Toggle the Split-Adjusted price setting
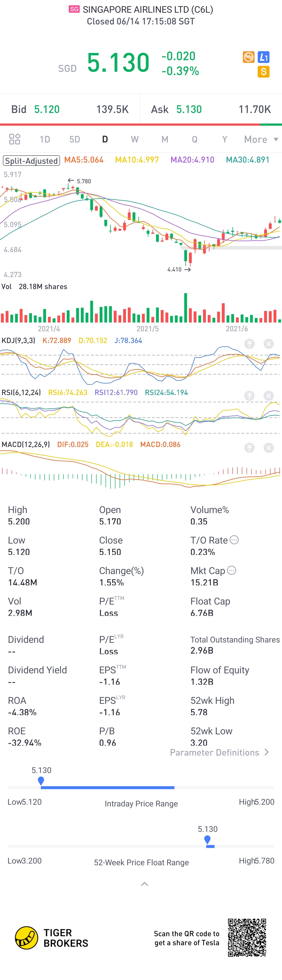 (x=31, y=160)
